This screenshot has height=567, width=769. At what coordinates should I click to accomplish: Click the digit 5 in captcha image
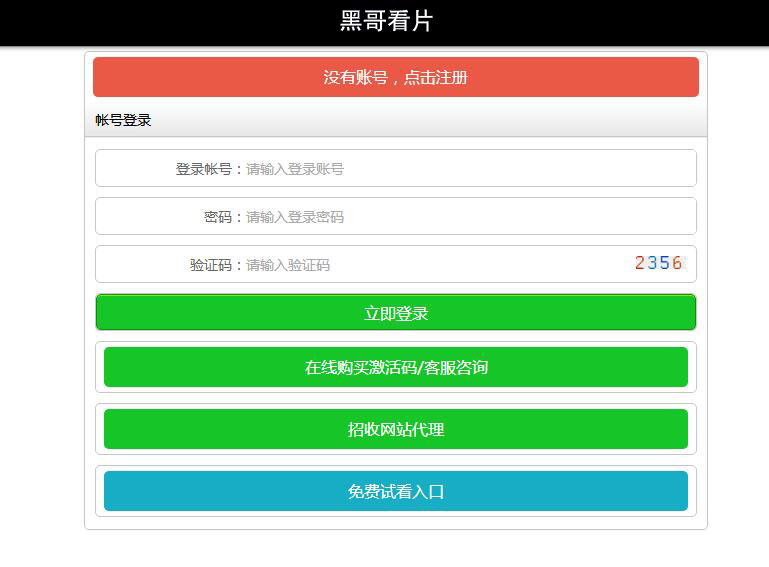[x=665, y=264]
